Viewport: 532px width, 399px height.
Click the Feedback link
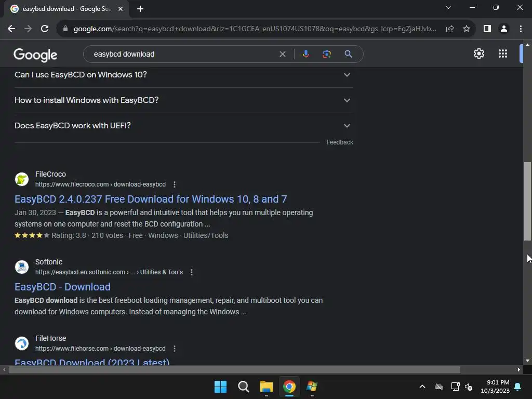[340, 142]
